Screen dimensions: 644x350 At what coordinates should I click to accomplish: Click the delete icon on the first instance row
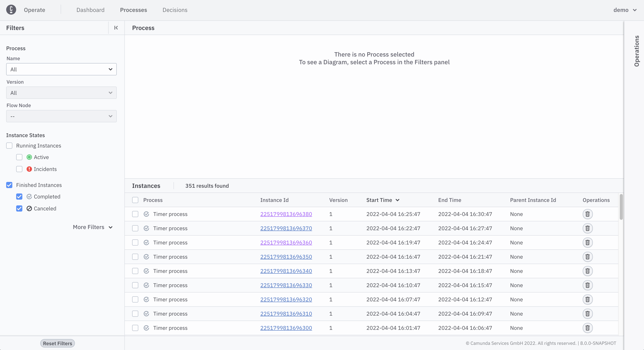point(588,214)
